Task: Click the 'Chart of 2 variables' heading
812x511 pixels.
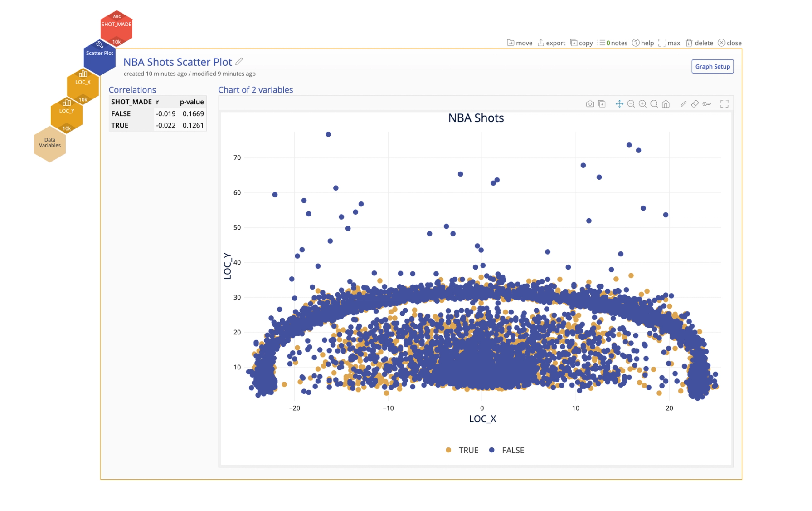Action: point(256,90)
